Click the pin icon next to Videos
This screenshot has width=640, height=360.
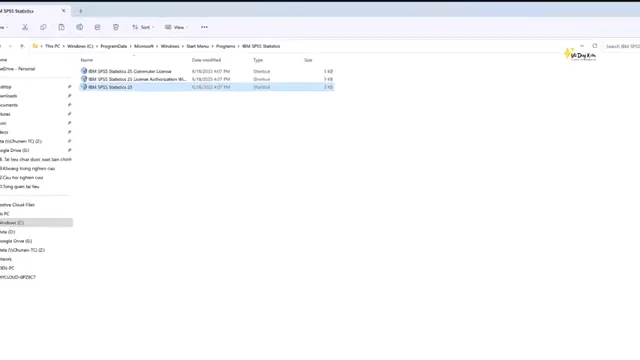pos(69,132)
